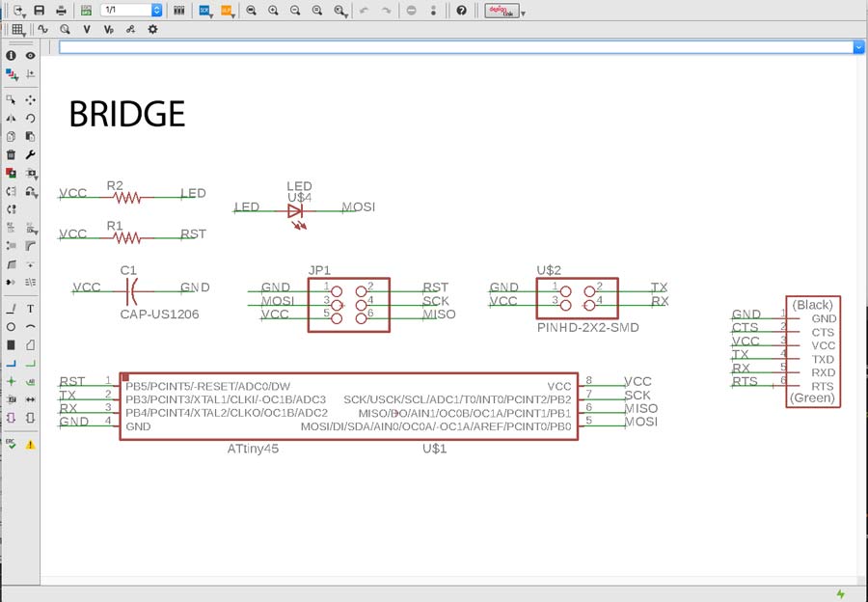Toggle the grid settings button
The height and width of the screenshot is (602, 868).
(18, 30)
